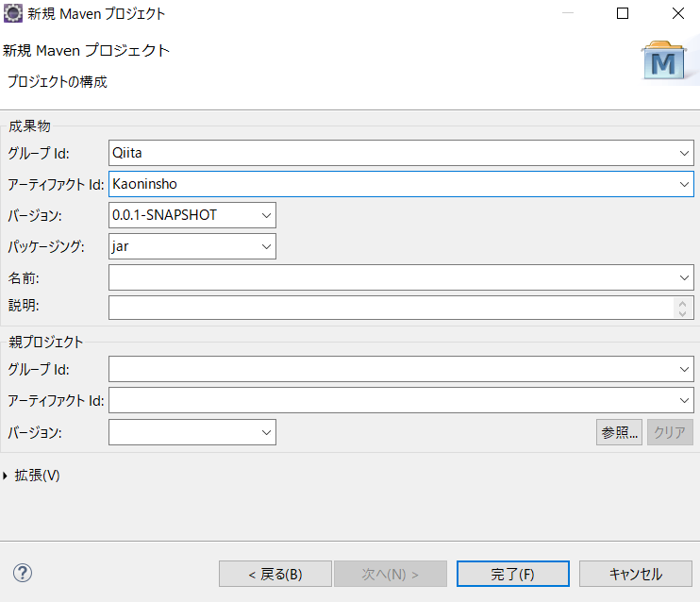
Task: Click the パッケージング label
Action: [46, 246]
